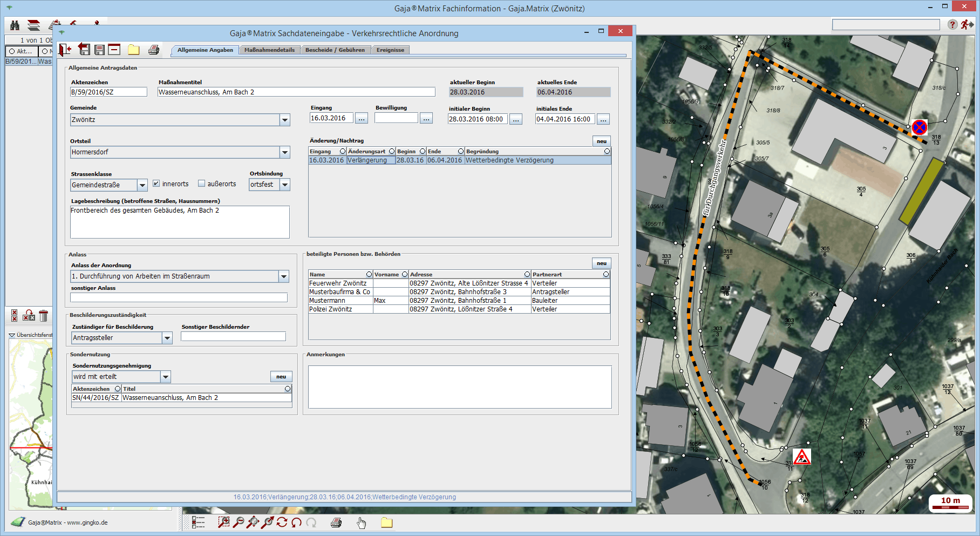Switch to the Maßnahmendetails tab

269,50
